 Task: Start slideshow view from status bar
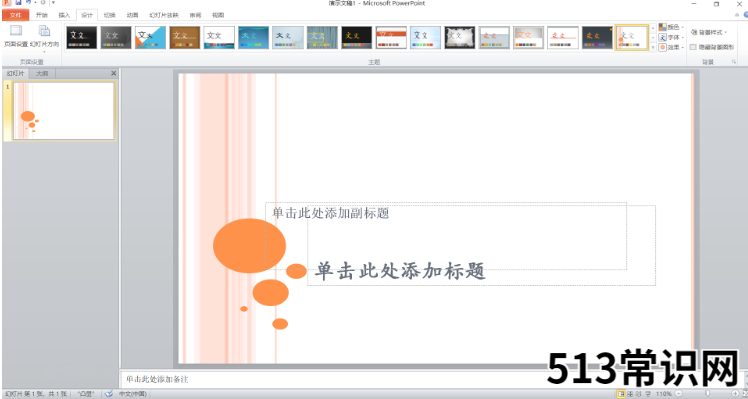click(648, 394)
